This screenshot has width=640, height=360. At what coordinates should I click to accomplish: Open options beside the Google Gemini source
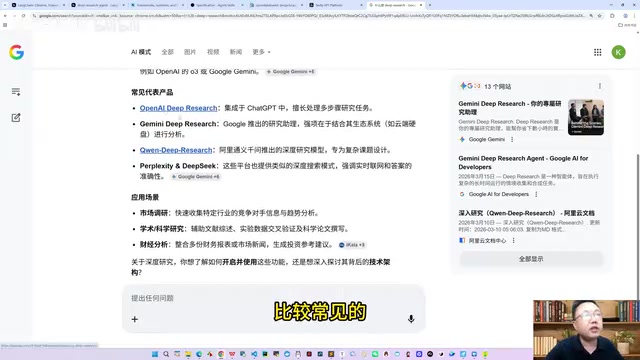click(x=512, y=140)
